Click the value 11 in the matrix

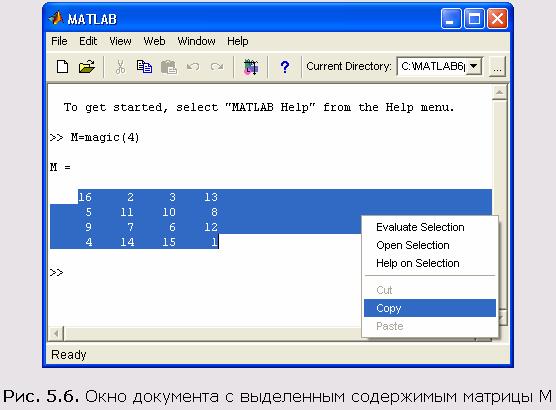tap(127, 212)
